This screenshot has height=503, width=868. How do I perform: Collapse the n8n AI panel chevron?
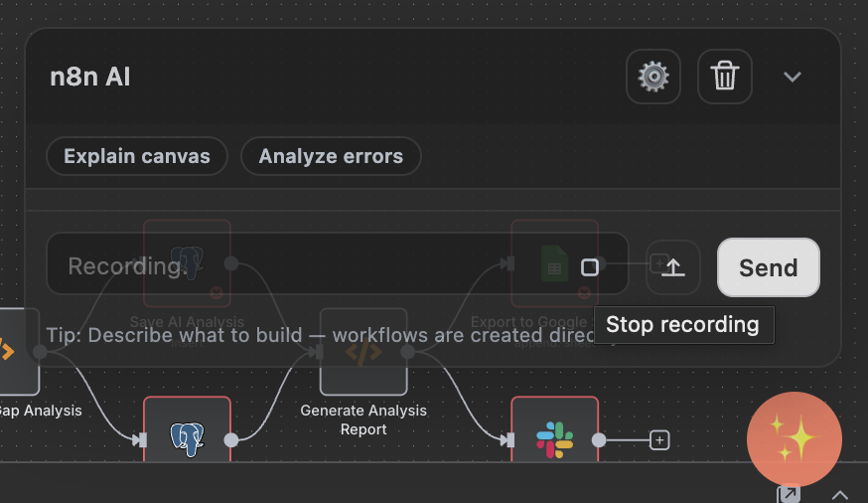pyautogui.click(x=792, y=77)
